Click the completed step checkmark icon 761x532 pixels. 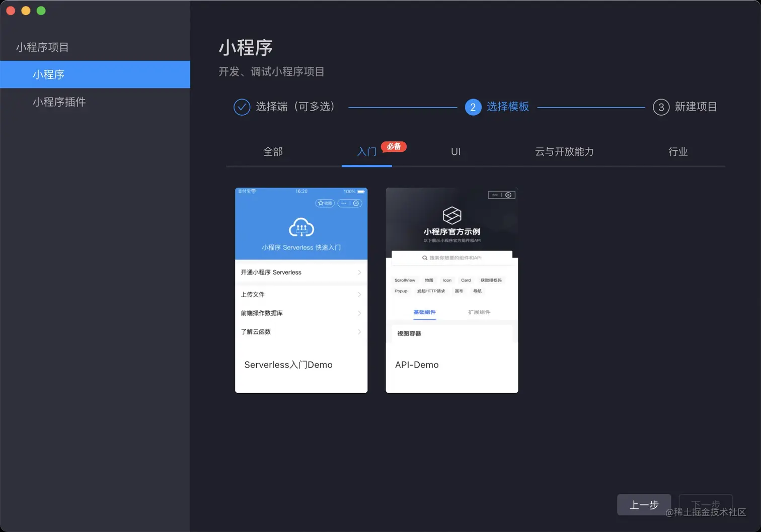click(242, 107)
